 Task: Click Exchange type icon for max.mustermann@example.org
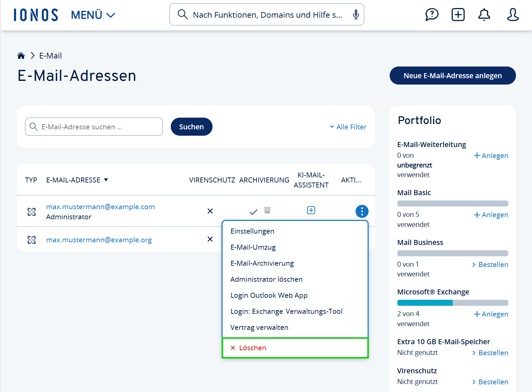31,240
